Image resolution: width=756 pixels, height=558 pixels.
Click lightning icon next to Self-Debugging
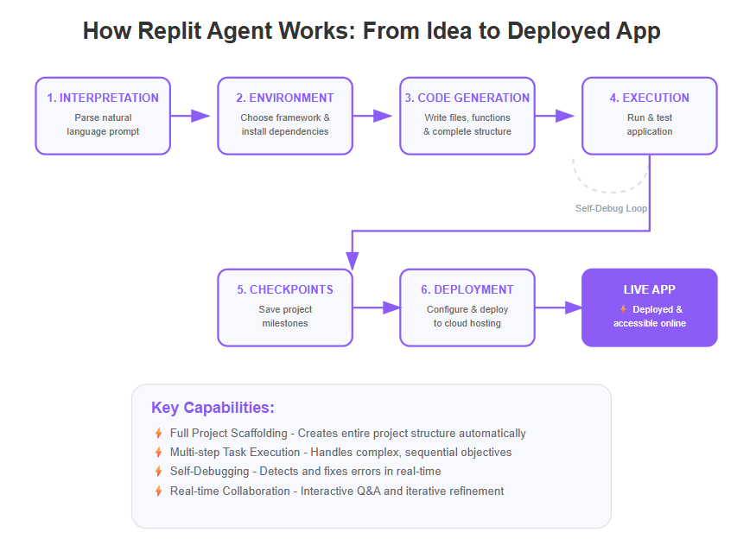click(158, 471)
